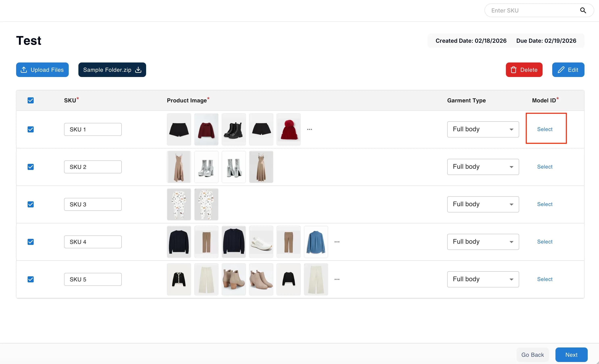Toggle the select-all header checkbox
The height and width of the screenshot is (364, 599).
click(31, 100)
